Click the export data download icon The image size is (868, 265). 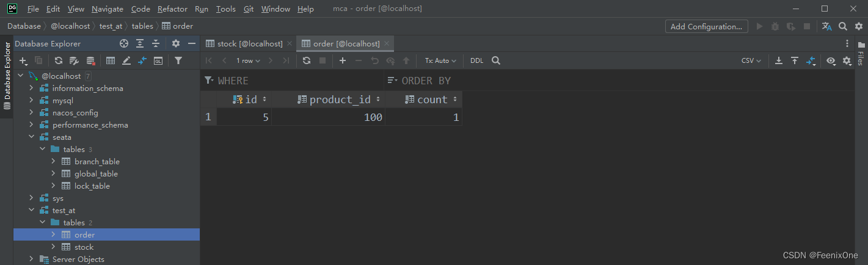tap(779, 60)
